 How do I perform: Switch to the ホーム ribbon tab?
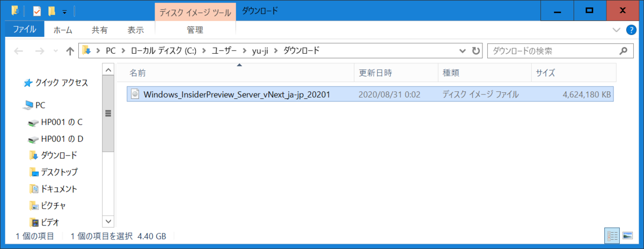[x=63, y=30]
